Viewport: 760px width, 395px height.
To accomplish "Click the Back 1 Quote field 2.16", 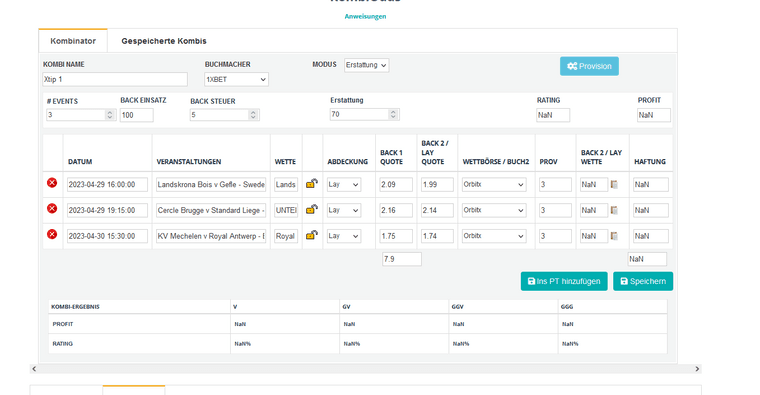I will (396, 210).
